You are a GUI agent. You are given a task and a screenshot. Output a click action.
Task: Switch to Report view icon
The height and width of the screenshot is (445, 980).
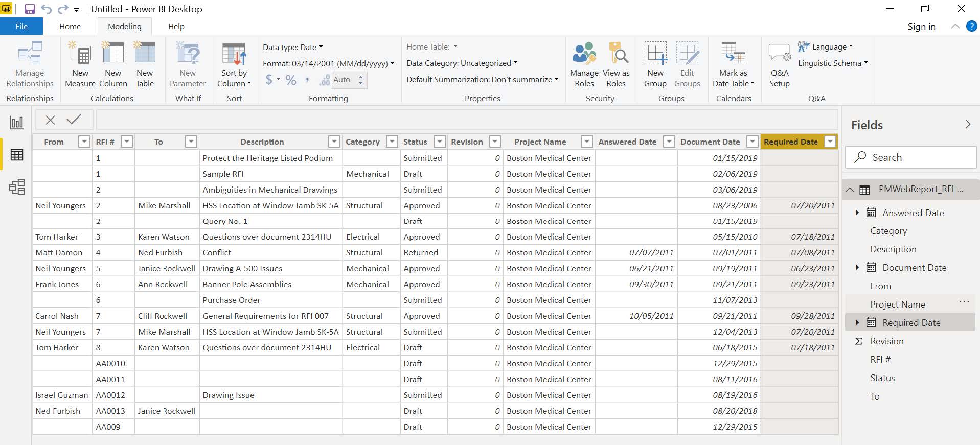coord(16,123)
